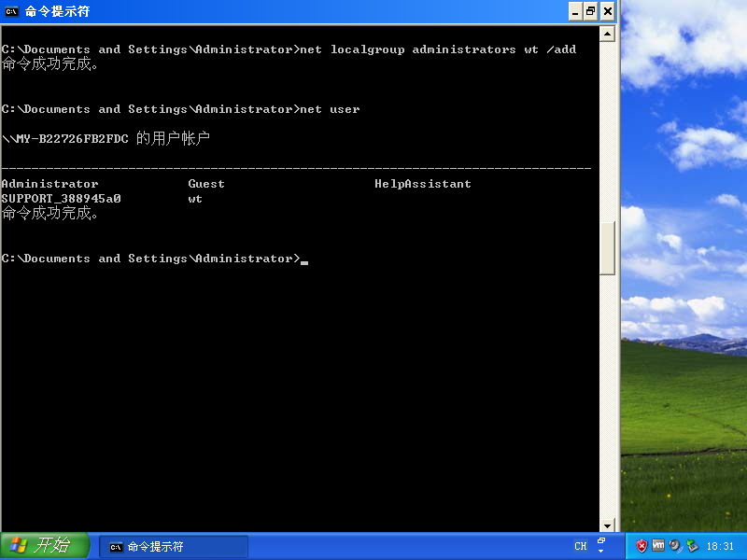Click the scrollbar up arrow
This screenshot has width=747, height=560.
click(607, 34)
